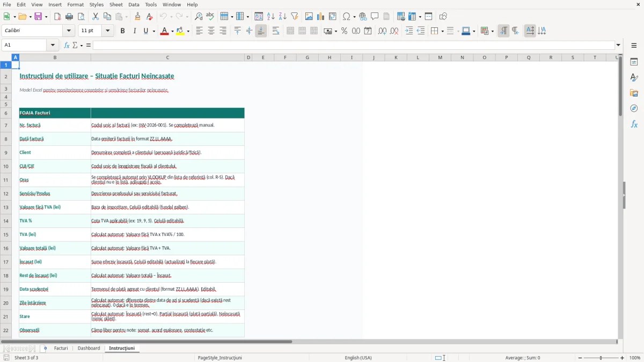Open the Format menu
Image resolution: width=644 pixels, height=362 pixels.
(76, 4)
